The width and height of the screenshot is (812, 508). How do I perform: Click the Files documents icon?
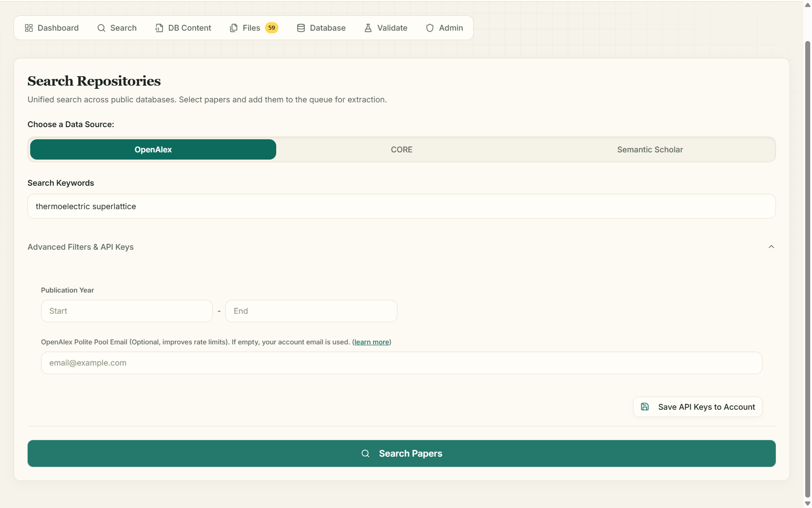pyautogui.click(x=233, y=28)
